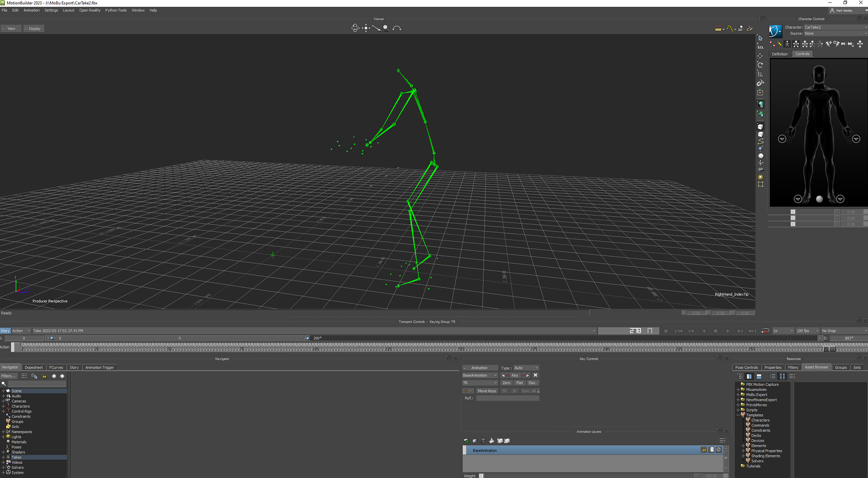Delete key with X in Key Controls
Screen dimensions: 868x478
point(535,375)
